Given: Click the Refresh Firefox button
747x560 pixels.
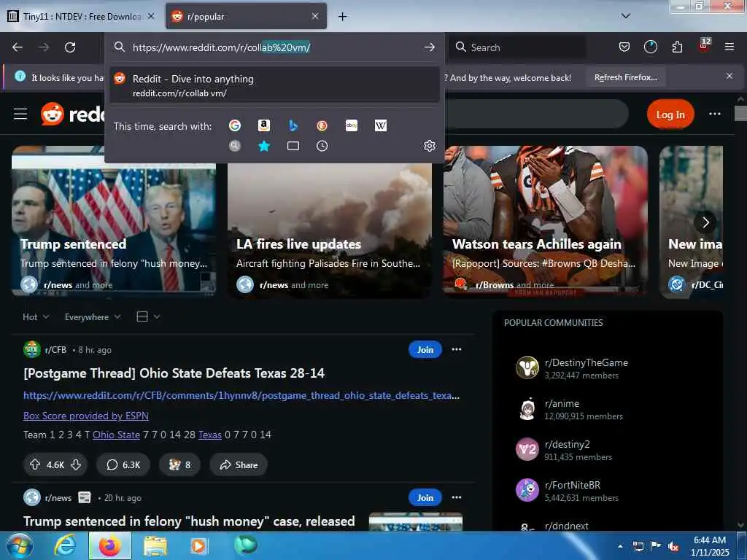Looking at the screenshot, I should point(625,77).
